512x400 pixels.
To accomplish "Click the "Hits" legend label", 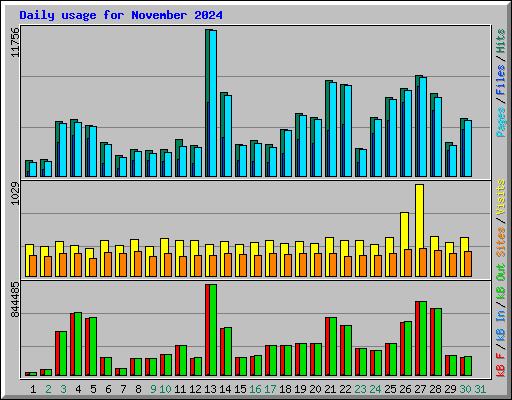I will pos(500,41).
